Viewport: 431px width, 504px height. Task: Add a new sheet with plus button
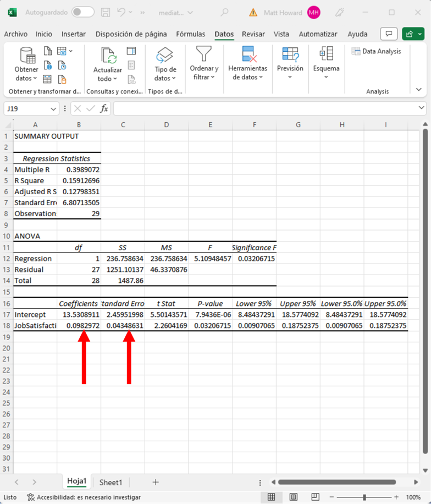pyautogui.click(x=156, y=482)
